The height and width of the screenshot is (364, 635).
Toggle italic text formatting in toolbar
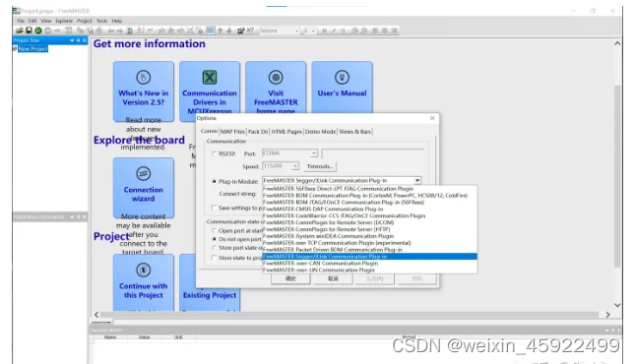coord(334,30)
